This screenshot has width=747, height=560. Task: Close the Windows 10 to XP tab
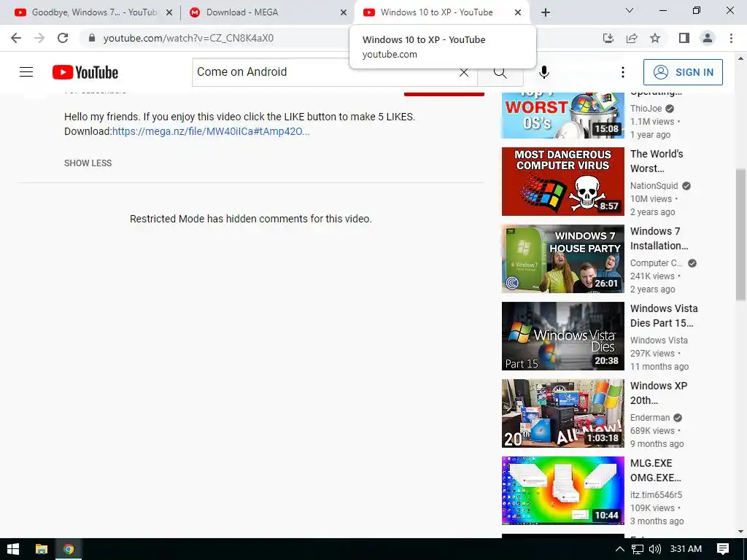pyautogui.click(x=518, y=13)
